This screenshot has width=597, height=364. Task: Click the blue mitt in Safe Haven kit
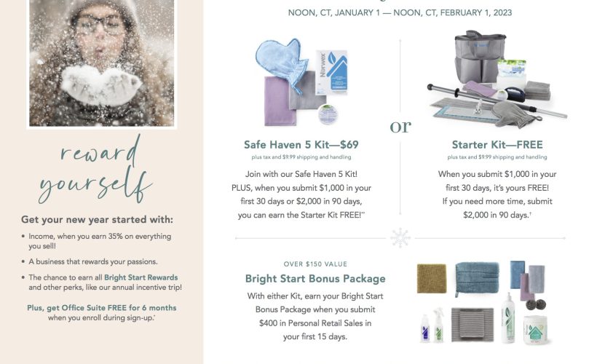pyautogui.click(x=282, y=65)
